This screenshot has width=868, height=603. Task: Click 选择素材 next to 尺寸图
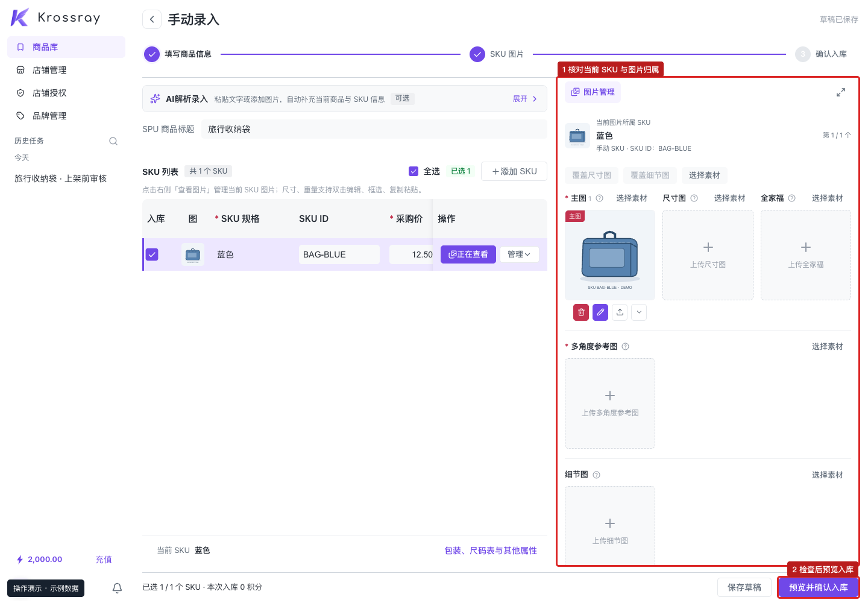729,198
